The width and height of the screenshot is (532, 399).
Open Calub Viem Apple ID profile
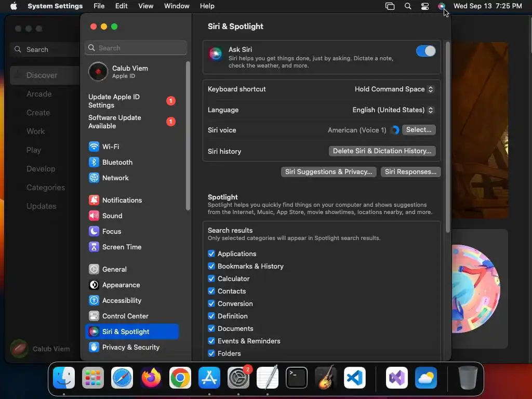coord(131,72)
